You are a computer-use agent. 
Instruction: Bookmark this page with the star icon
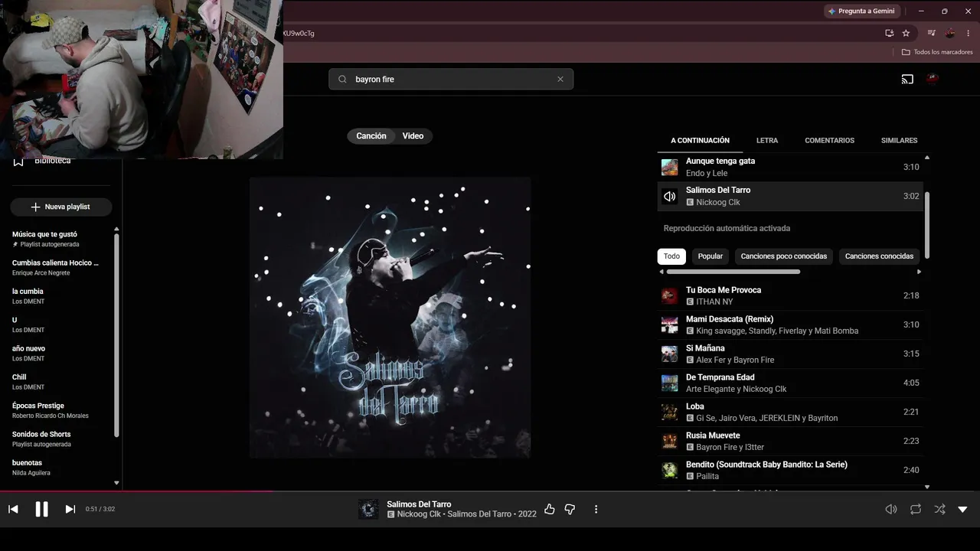(906, 33)
